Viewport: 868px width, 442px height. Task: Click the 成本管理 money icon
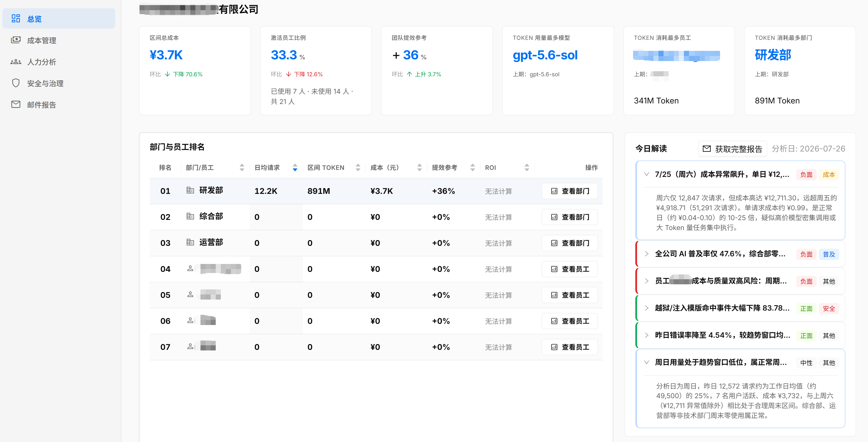click(x=16, y=40)
